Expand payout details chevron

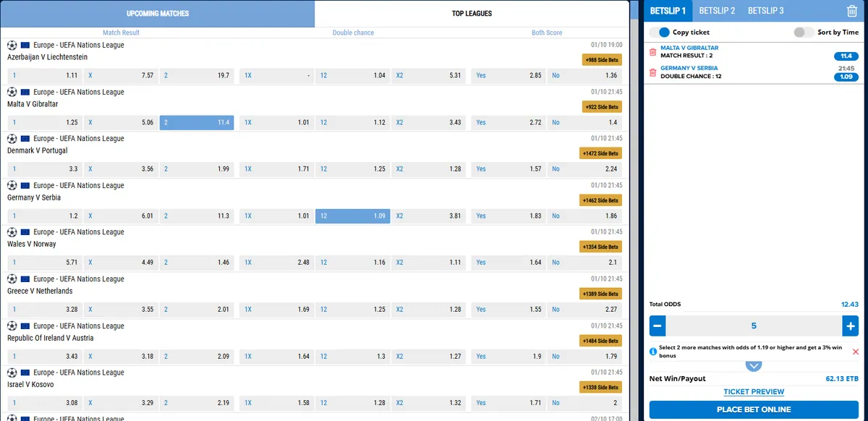(x=754, y=366)
